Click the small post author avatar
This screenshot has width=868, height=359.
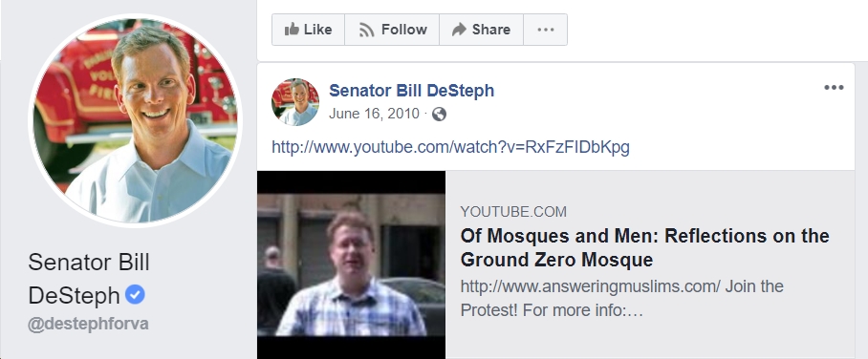[295, 102]
